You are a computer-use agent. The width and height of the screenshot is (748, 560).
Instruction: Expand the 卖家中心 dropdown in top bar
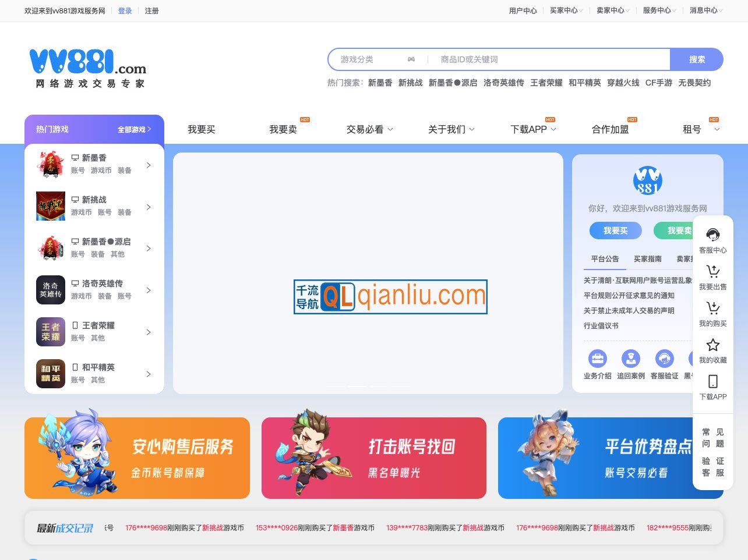coord(612,10)
